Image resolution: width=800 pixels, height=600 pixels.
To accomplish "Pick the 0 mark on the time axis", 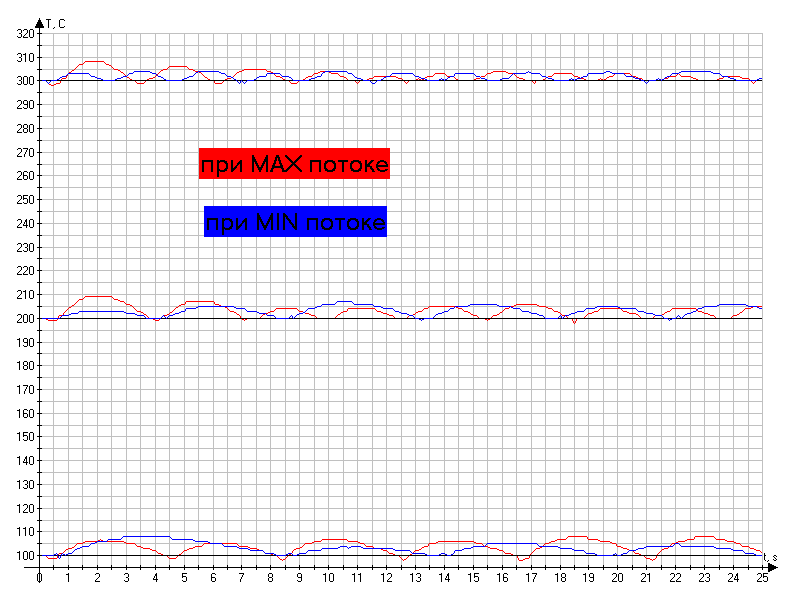I will [x=39, y=578].
